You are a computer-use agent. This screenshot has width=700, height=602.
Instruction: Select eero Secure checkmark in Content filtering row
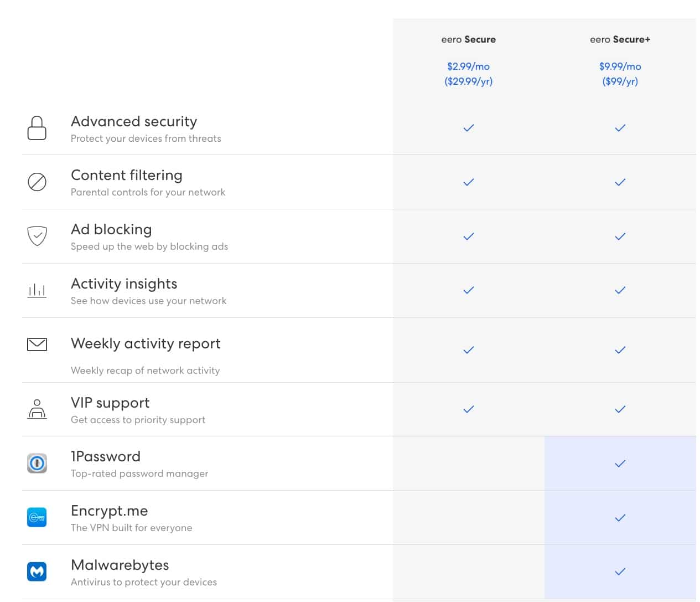click(469, 182)
